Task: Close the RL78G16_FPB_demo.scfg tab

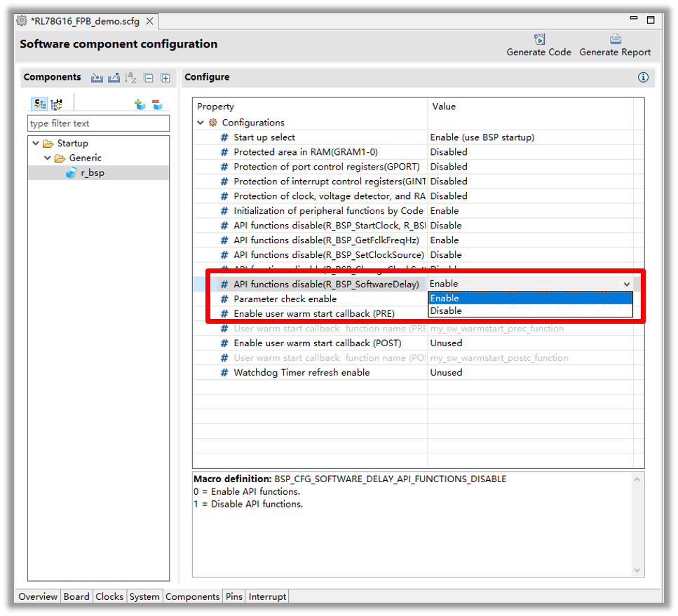Action: point(149,21)
